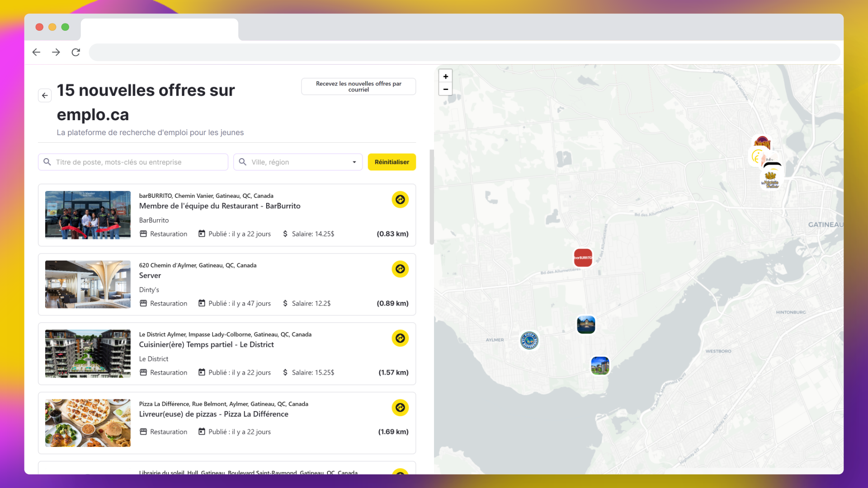Image resolution: width=868 pixels, height=488 pixels.
Task: Click the Réinitialiser button
Action: 392,162
